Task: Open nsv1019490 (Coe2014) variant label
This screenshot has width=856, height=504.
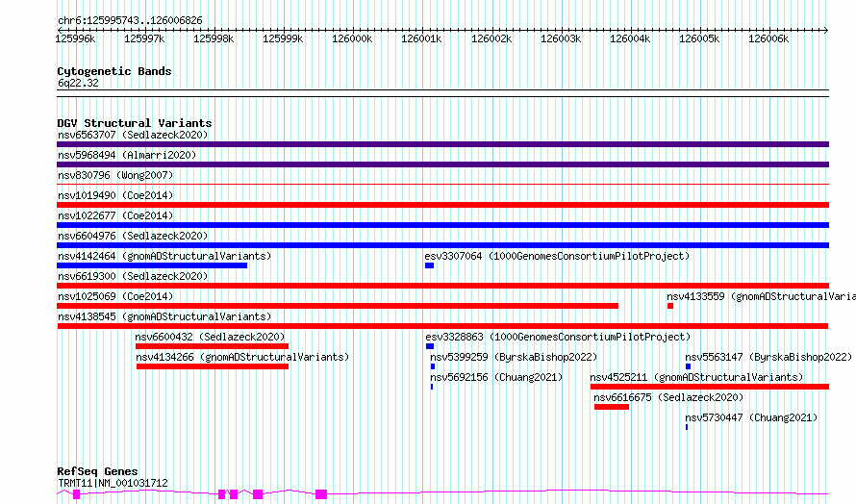Action: (115, 195)
